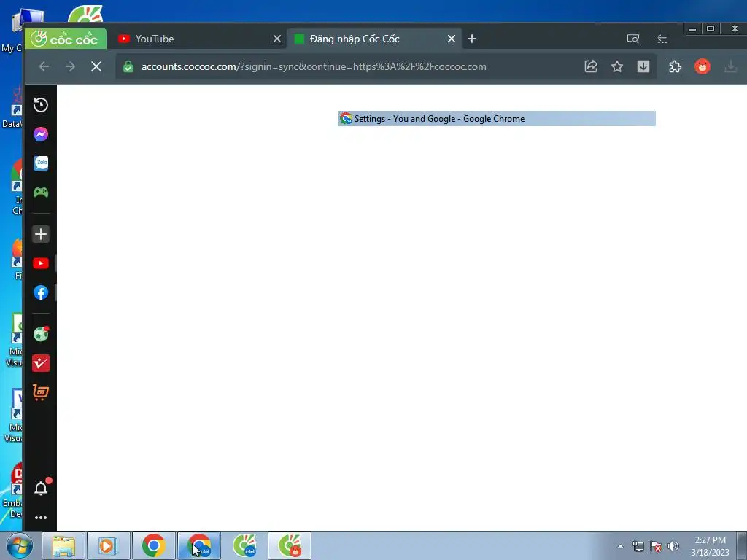Select Settings - You and Google preview
The height and width of the screenshot is (560, 747).
point(496,119)
